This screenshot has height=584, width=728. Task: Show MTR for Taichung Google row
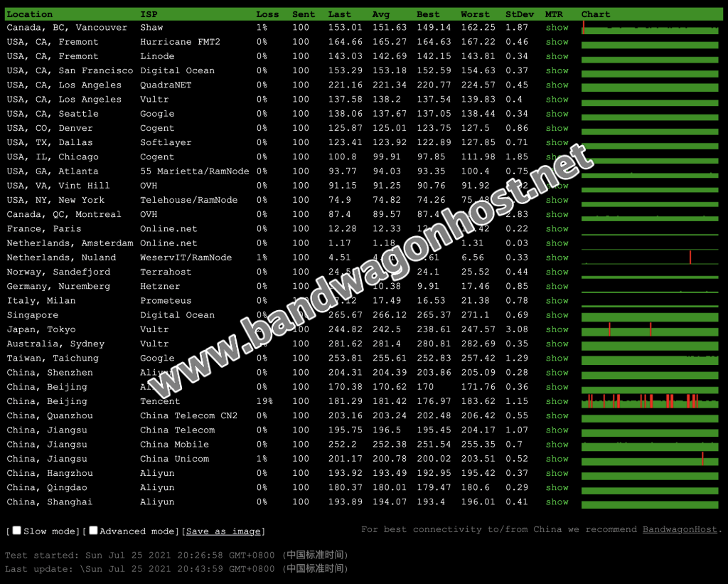coord(557,359)
